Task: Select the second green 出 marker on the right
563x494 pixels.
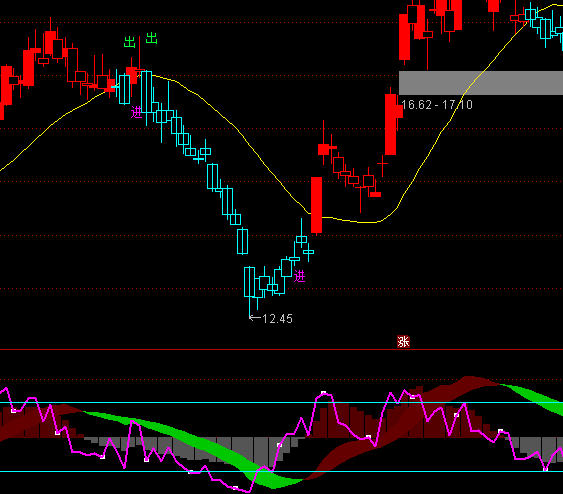Action: coord(152,38)
